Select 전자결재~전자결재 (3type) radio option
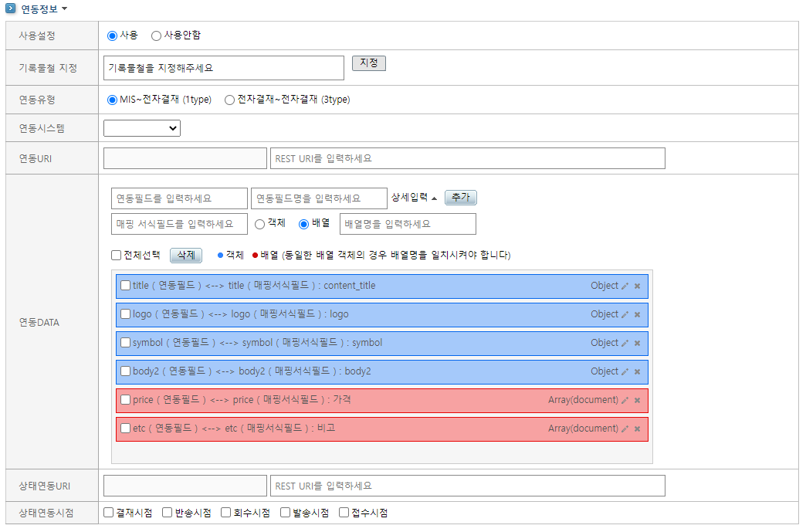This screenshot has width=806, height=532. point(229,100)
